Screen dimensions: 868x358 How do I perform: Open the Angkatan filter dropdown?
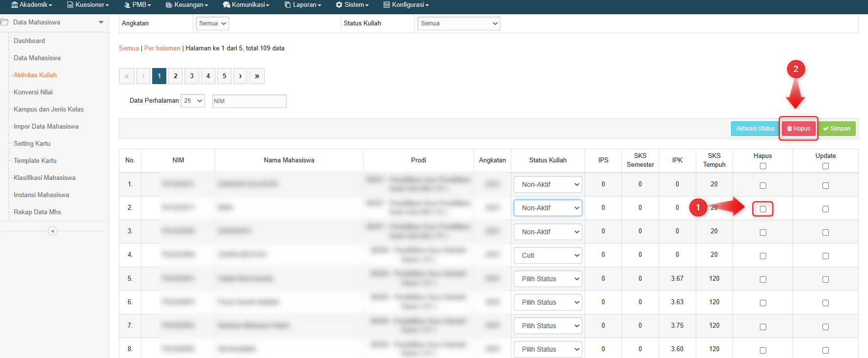coord(212,23)
